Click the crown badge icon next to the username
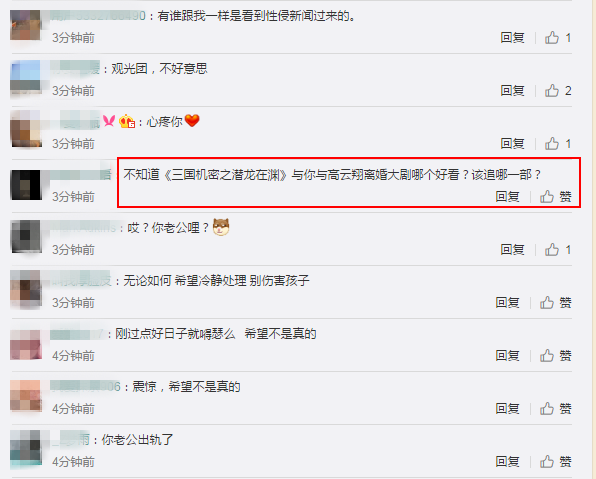The height and width of the screenshot is (479, 596). [x=127, y=121]
